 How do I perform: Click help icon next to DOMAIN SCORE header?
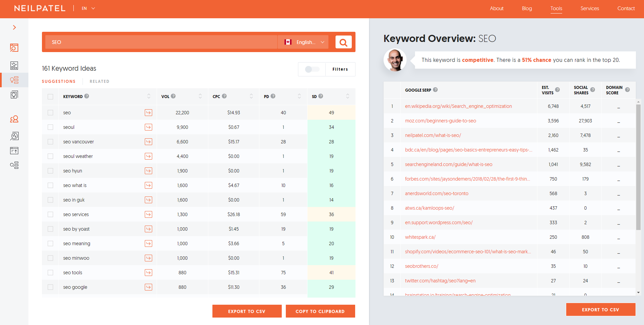[x=627, y=90]
